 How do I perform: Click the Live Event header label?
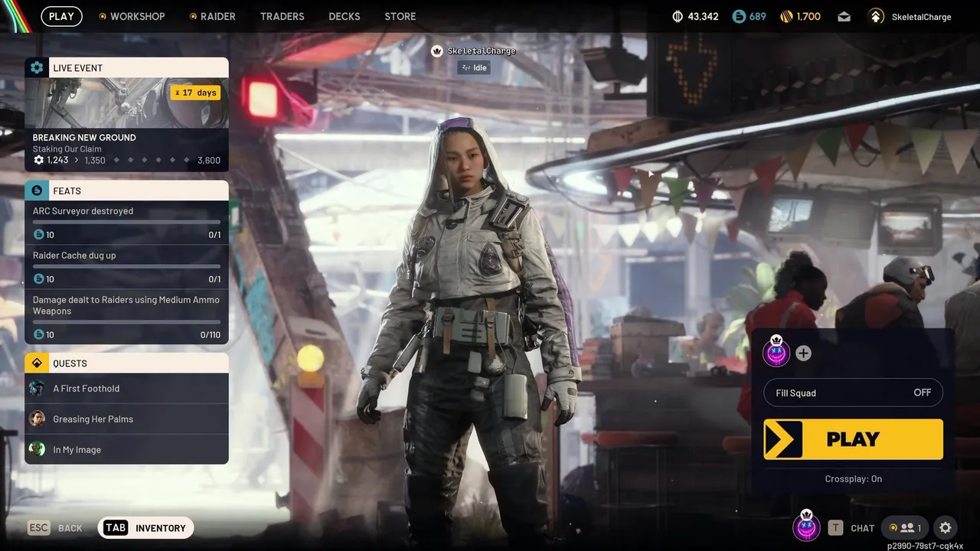click(x=77, y=68)
